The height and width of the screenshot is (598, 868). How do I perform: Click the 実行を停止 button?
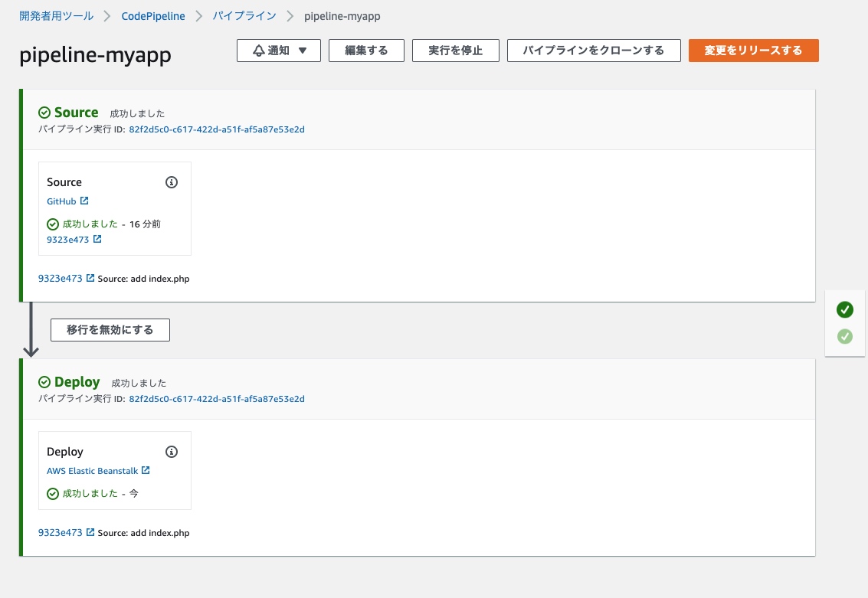[x=455, y=51]
